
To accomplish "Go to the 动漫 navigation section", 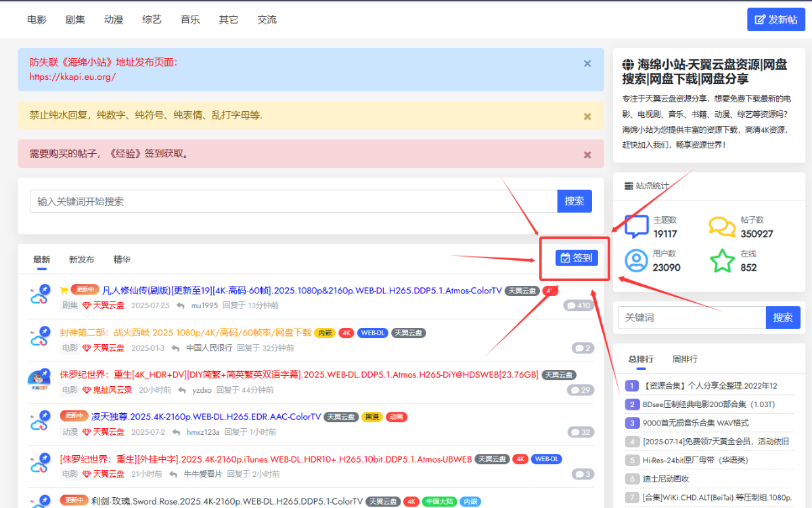I will [x=114, y=20].
